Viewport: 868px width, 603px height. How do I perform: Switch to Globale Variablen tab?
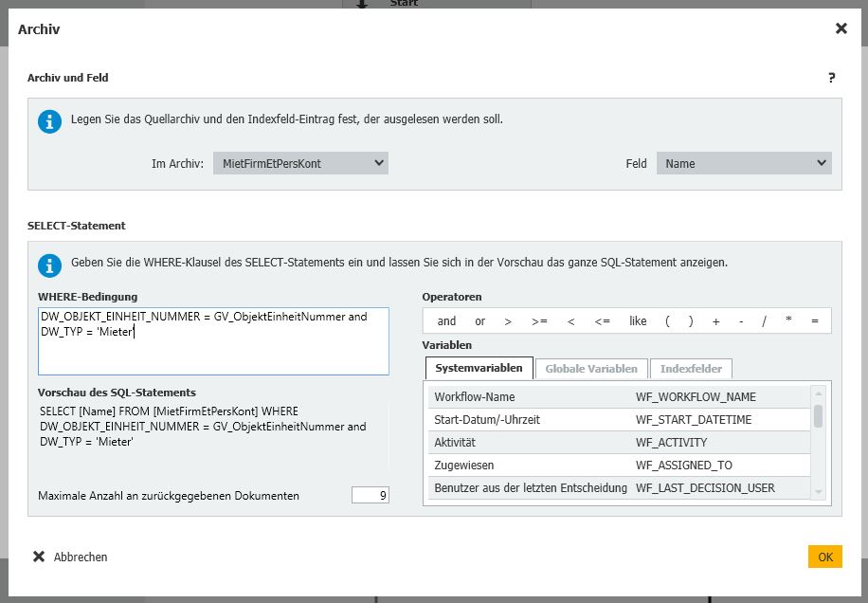tap(591, 368)
